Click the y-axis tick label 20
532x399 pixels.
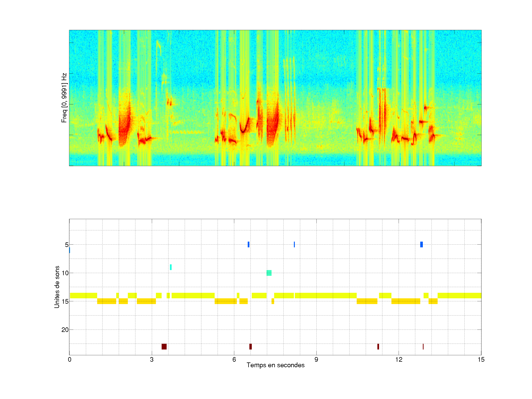pos(65,330)
